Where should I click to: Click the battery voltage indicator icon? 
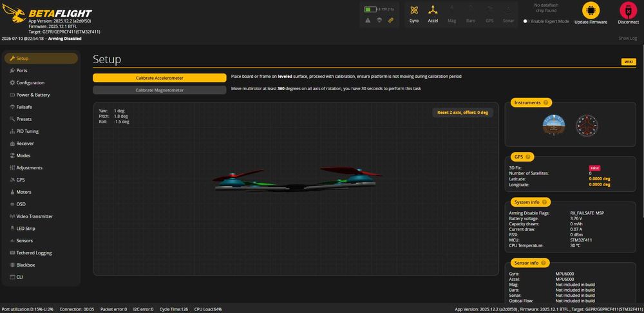pyautogui.click(x=370, y=9)
